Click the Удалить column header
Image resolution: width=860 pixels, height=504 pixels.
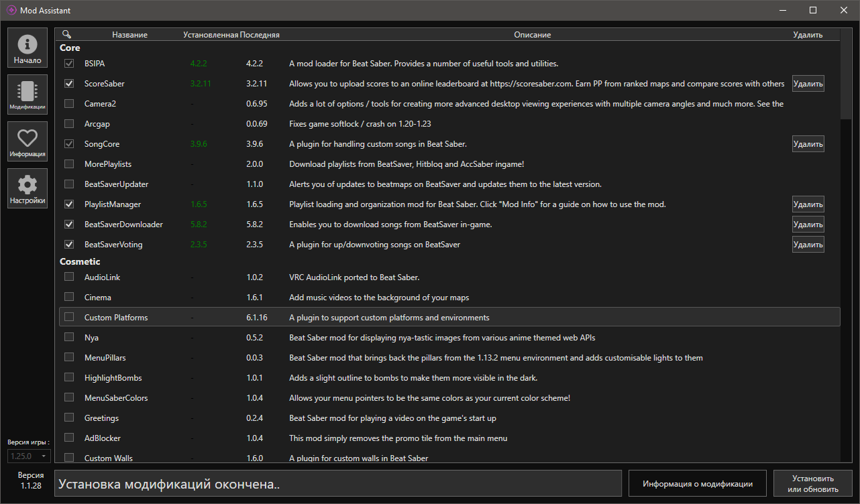tap(808, 35)
